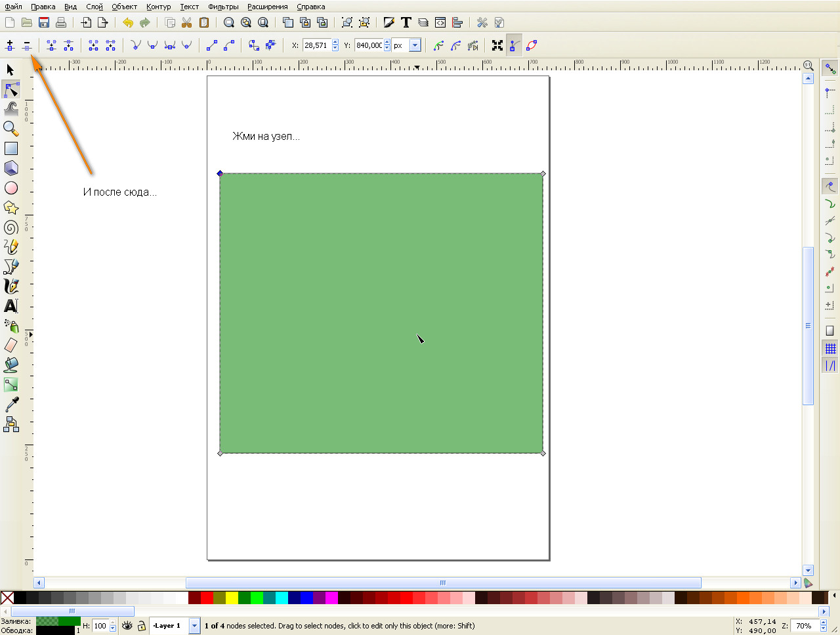Select the Zoom magnifier tool
This screenshot has height=635, width=840.
pyautogui.click(x=11, y=129)
